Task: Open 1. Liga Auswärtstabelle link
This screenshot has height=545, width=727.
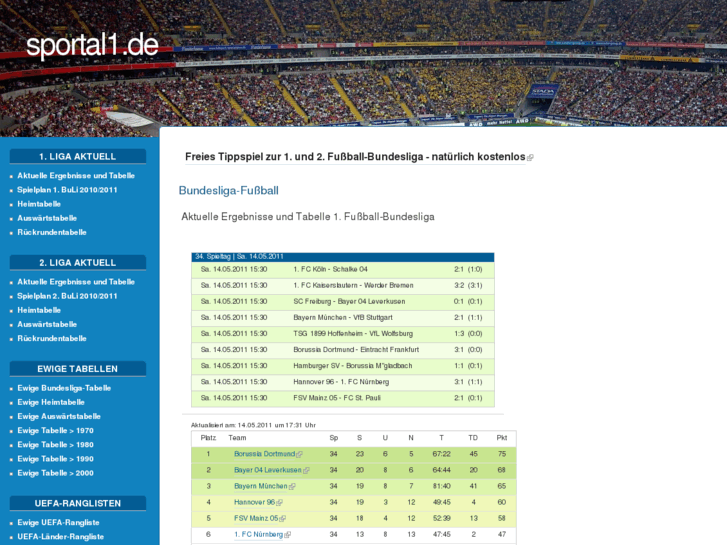Action: [x=47, y=218]
